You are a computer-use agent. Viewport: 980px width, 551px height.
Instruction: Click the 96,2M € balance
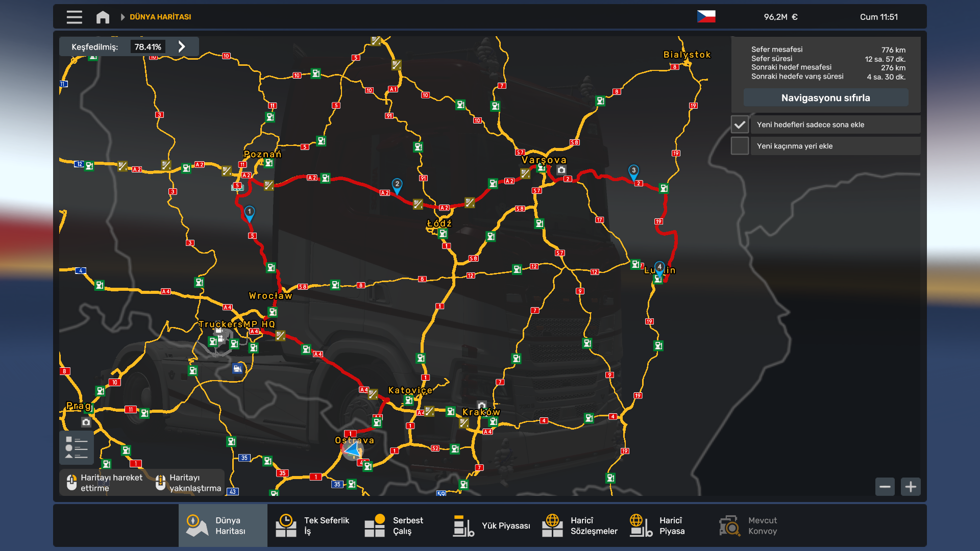pyautogui.click(x=780, y=17)
